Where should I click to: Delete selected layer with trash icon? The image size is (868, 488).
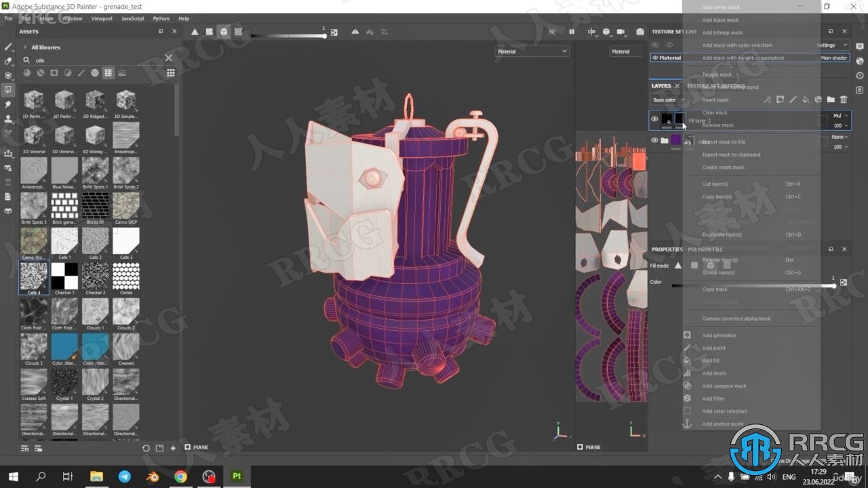(x=844, y=100)
